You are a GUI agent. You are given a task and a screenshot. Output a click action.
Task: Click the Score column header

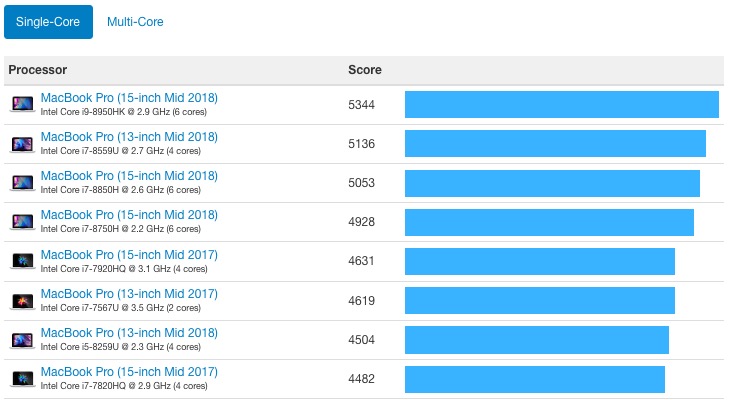click(364, 70)
